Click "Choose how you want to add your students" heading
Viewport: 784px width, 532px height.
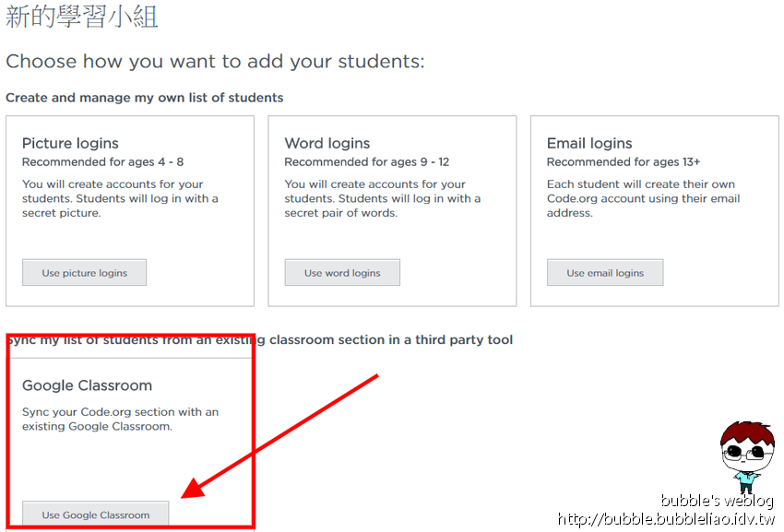[x=215, y=62]
